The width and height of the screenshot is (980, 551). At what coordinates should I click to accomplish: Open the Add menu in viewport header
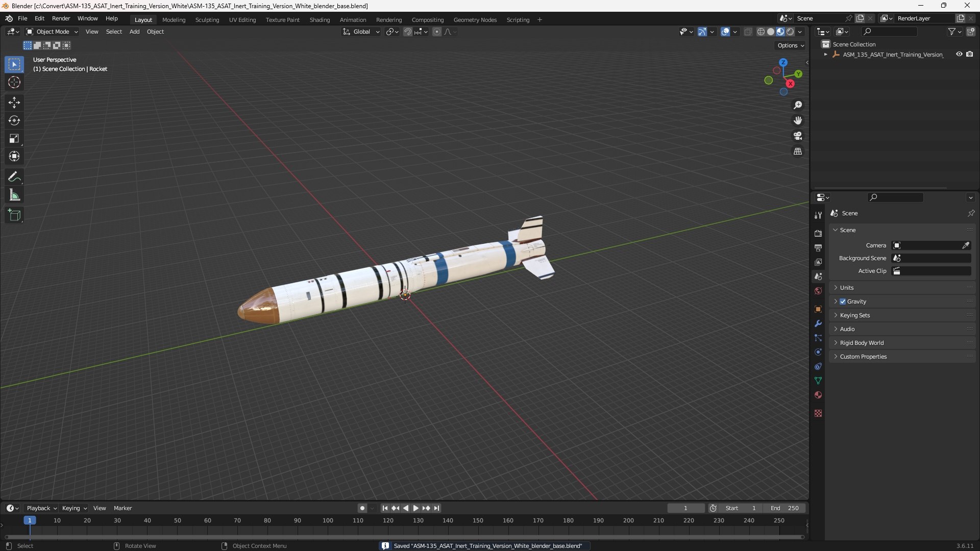[134, 32]
